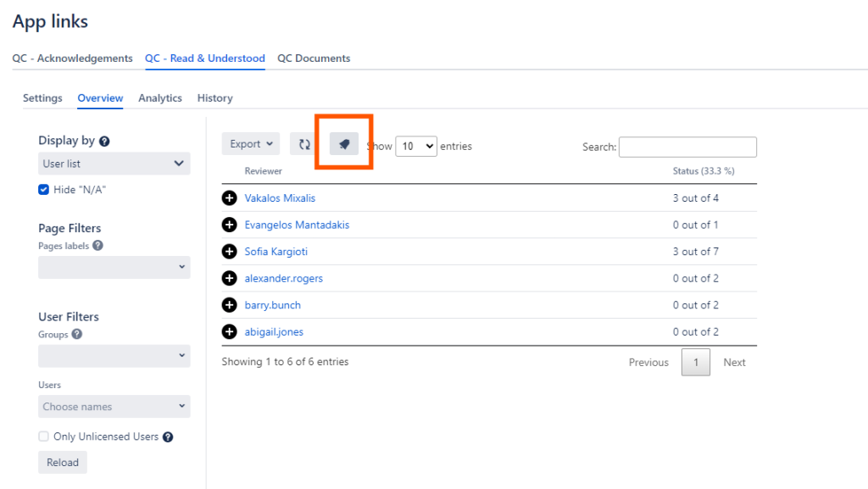Go to the Next page
The height and width of the screenshot is (489, 868).
click(x=734, y=363)
